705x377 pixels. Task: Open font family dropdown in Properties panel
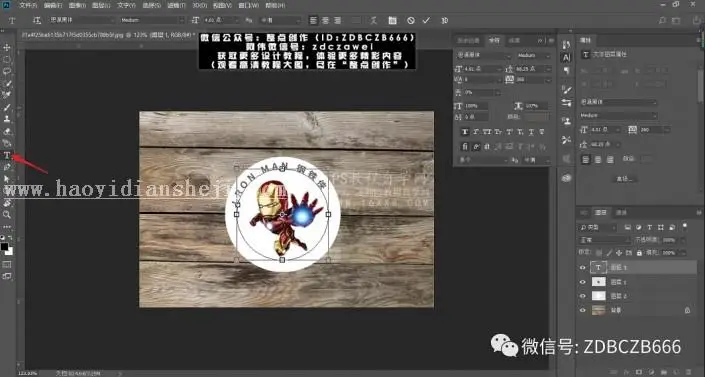point(618,102)
